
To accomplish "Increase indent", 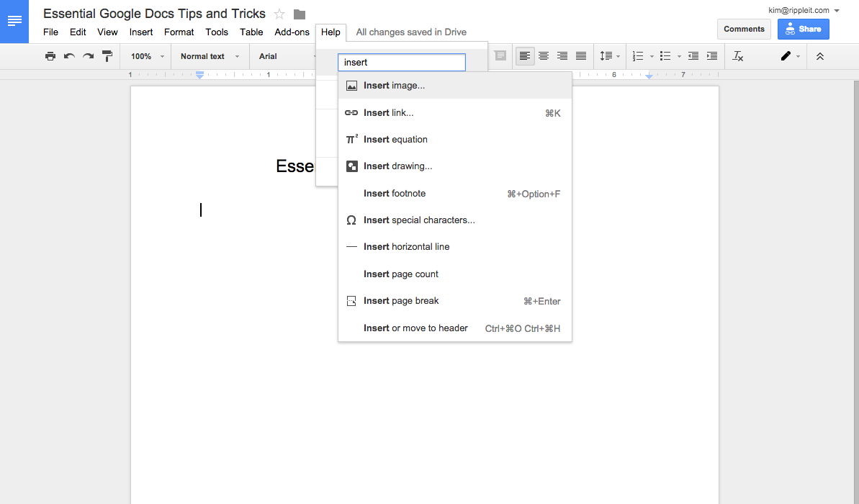I will [x=711, y=56].
